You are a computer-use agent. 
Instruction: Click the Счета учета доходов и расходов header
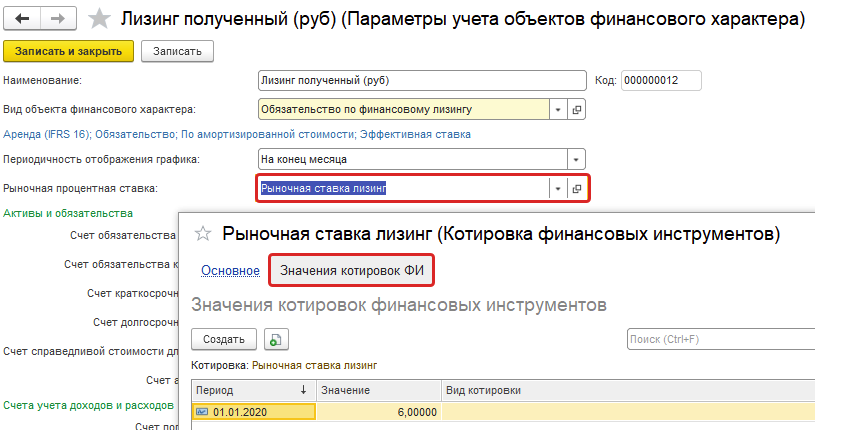point(89,405)
